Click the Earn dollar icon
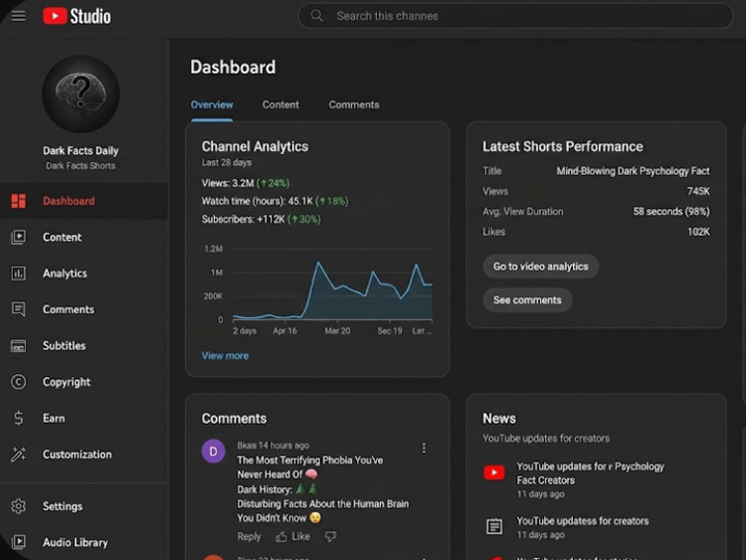746x560 pixels. pos(19,418)
